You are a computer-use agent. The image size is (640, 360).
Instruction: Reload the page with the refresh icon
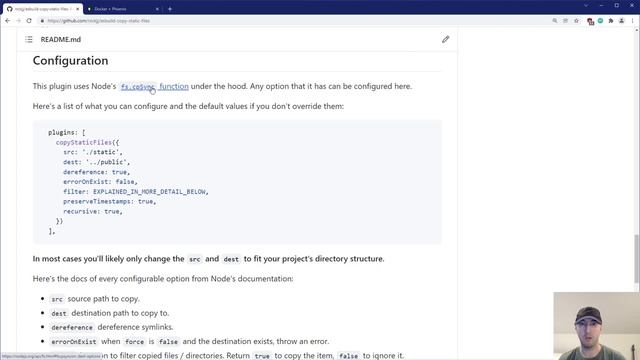tap(29, 21)
